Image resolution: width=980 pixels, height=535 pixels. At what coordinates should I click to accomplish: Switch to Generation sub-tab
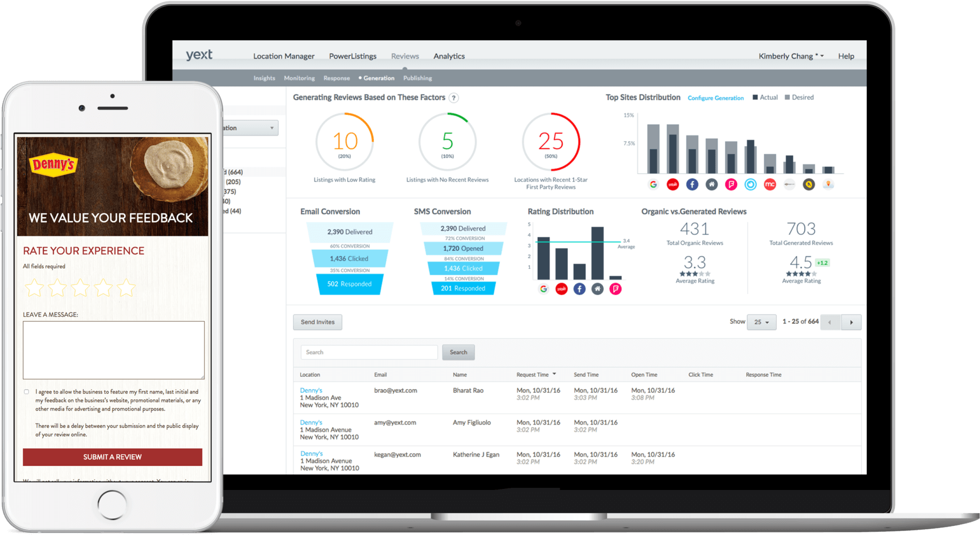pyautogui.click(x=378, y=78)
